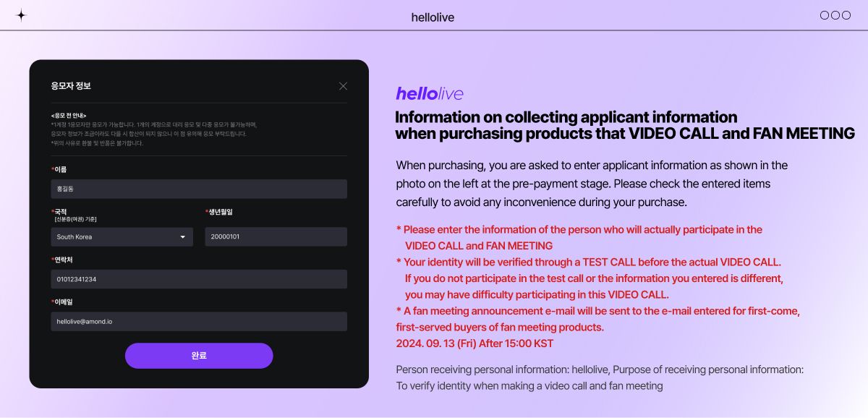Screen dimensions: 868x418
Task: Click the last circle icon in header
Action: click(846, 15)
